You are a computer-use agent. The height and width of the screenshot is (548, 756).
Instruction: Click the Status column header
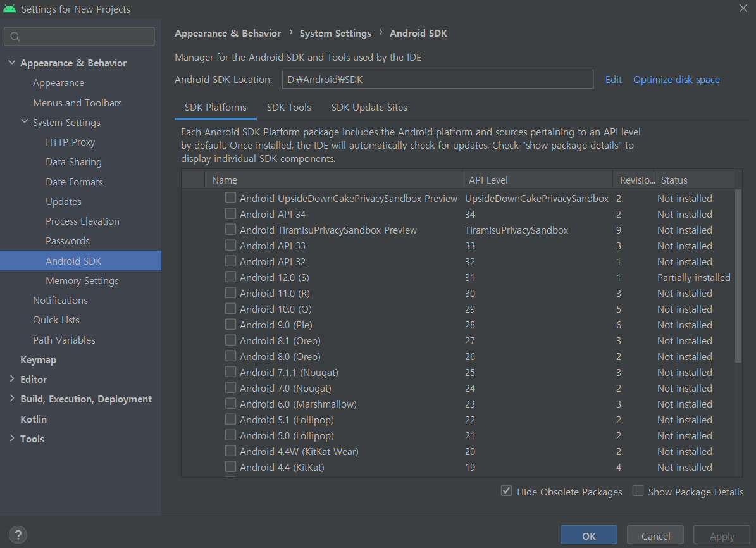click(x=694, y=180)
